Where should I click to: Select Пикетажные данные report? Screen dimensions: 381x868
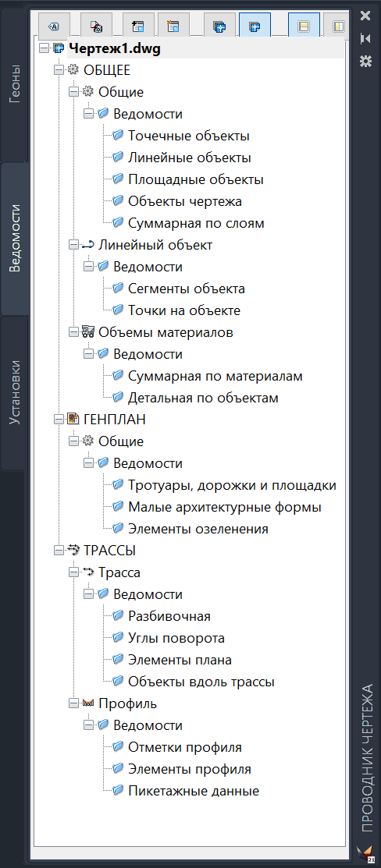tap(194, 791)
